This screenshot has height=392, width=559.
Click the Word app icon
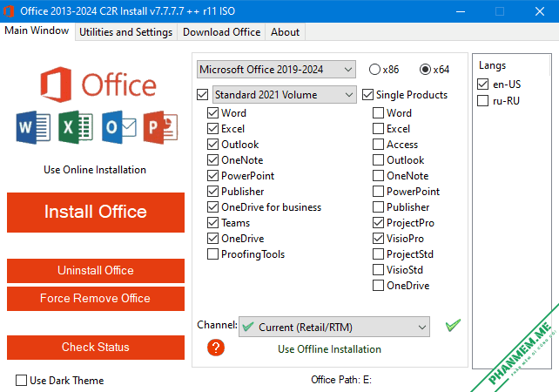[x=33, y=127]
